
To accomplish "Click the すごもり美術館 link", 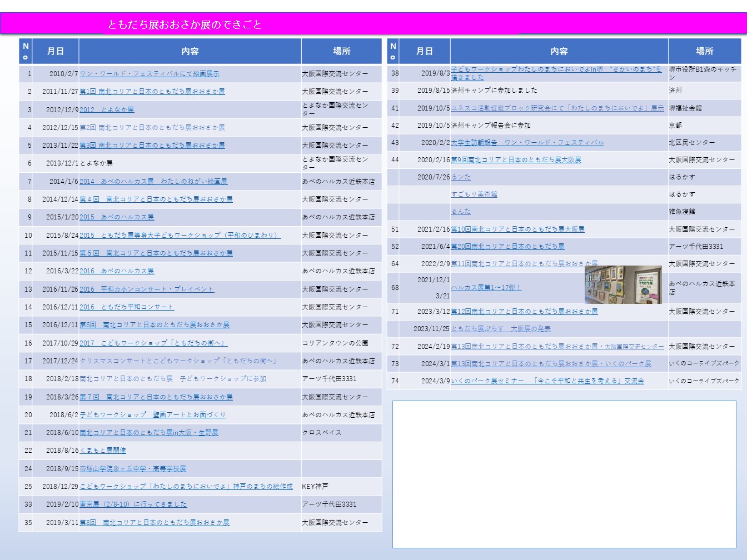I will click(474, 194).
